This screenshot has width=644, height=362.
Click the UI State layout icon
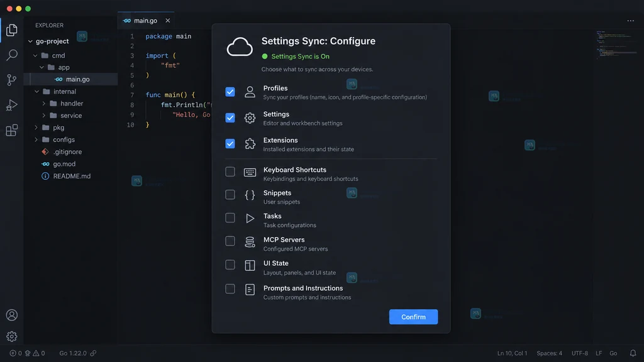pos(250,266)
